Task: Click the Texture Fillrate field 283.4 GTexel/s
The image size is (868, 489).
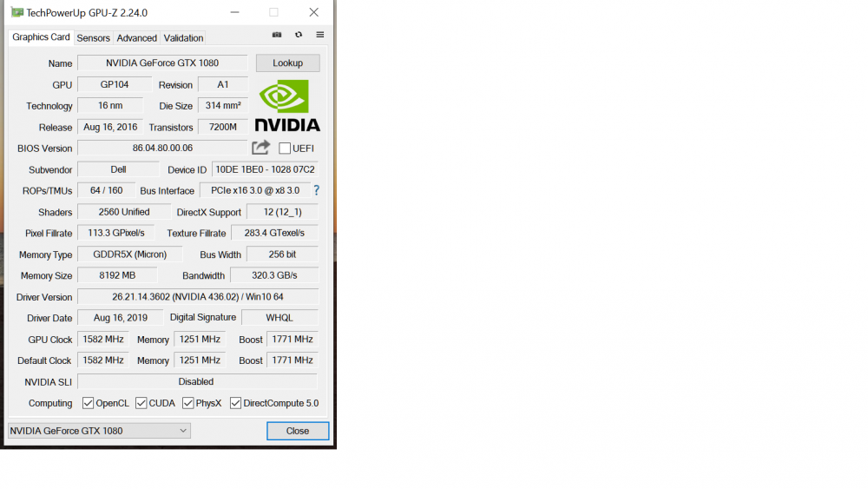Action: [274, 233]
